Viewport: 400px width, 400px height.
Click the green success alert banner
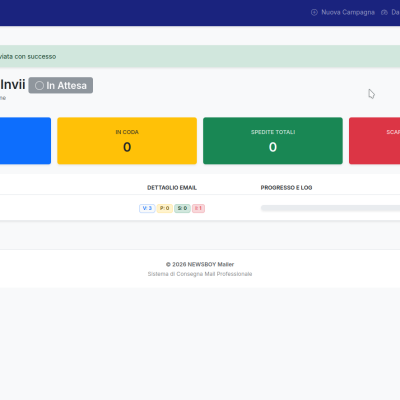tap(200, 56)
